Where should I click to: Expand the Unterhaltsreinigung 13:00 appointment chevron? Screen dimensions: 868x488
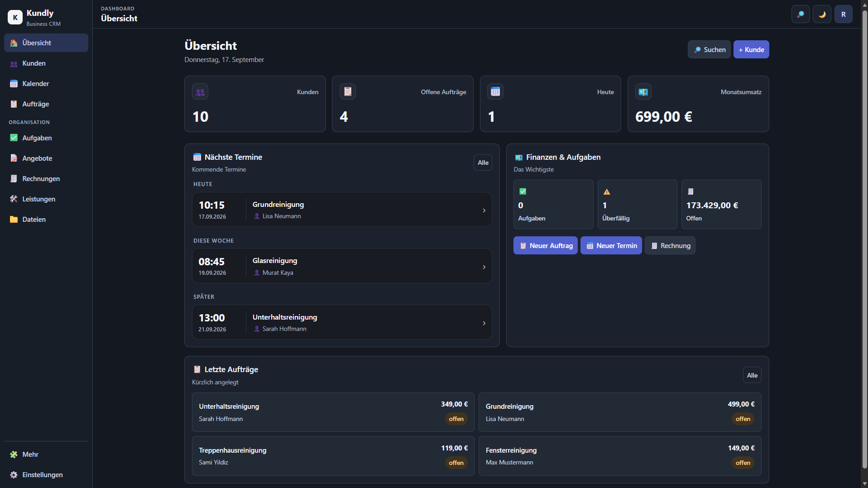(x=484, y=323)
